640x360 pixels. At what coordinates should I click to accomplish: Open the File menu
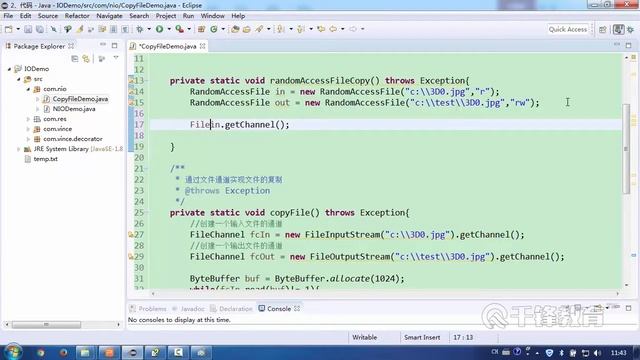coord(8,16)
